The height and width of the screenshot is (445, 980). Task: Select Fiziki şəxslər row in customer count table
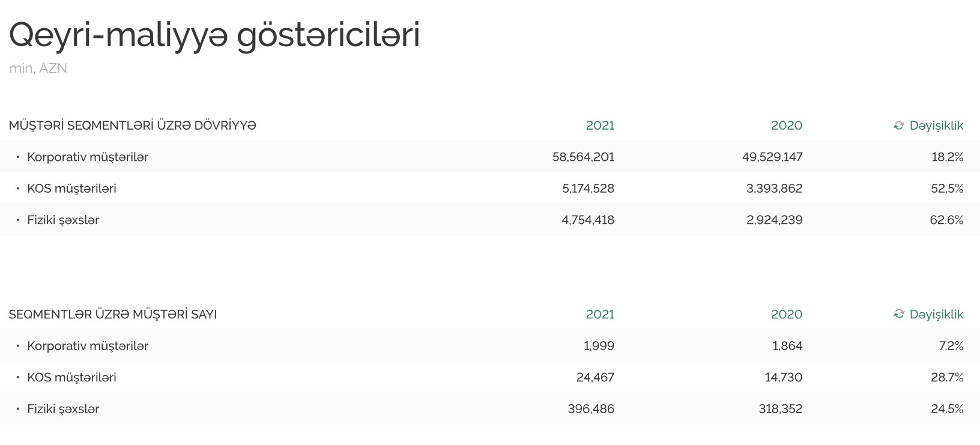(x=63, y=409)
